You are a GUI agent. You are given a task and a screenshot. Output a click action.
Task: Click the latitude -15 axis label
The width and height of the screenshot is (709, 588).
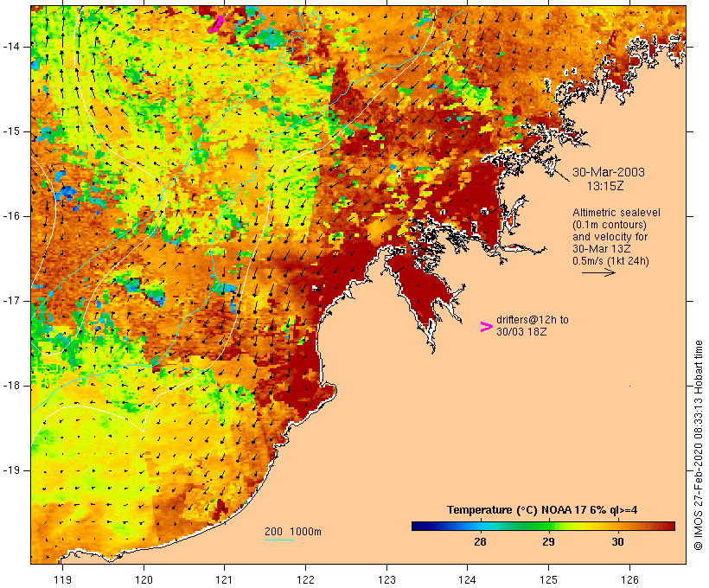11,131
